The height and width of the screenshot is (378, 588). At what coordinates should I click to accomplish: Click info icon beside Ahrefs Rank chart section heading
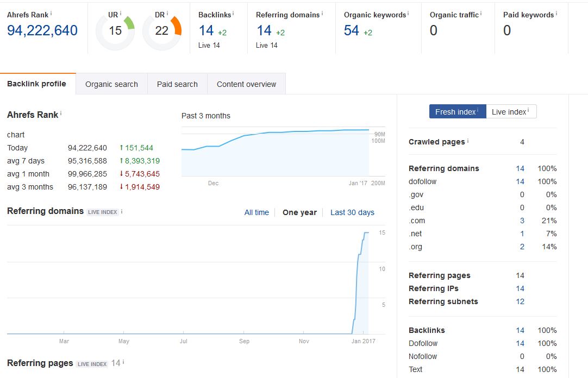[61, 113]
